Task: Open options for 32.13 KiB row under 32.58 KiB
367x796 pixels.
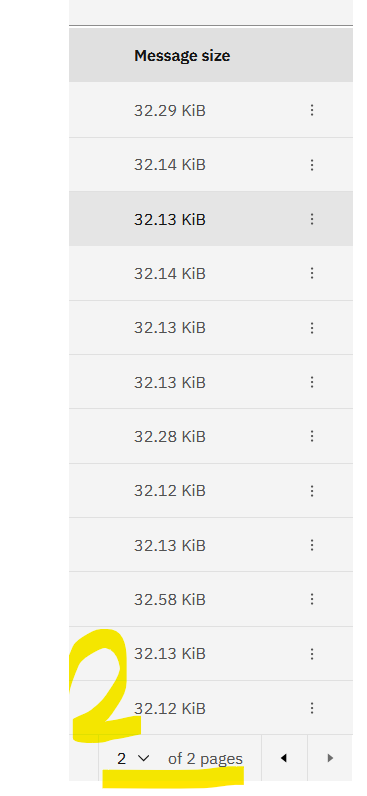Action: (312, 654)
